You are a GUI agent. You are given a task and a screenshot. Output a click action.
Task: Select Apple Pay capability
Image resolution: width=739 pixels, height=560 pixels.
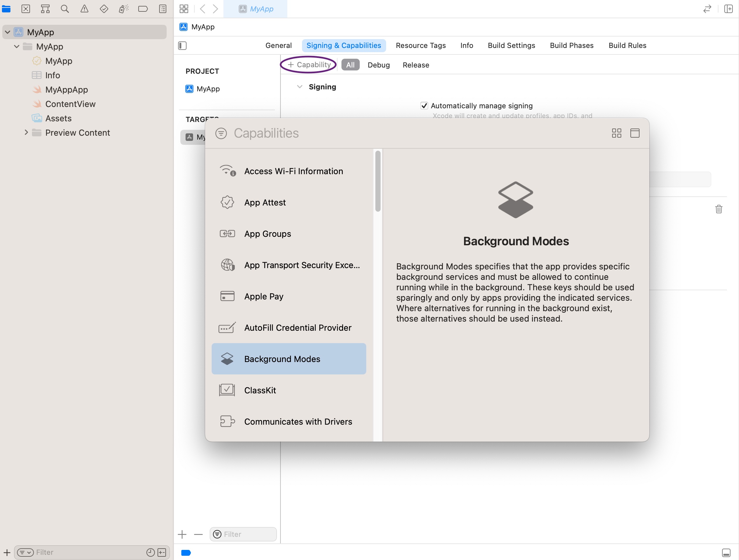(289, 296)
